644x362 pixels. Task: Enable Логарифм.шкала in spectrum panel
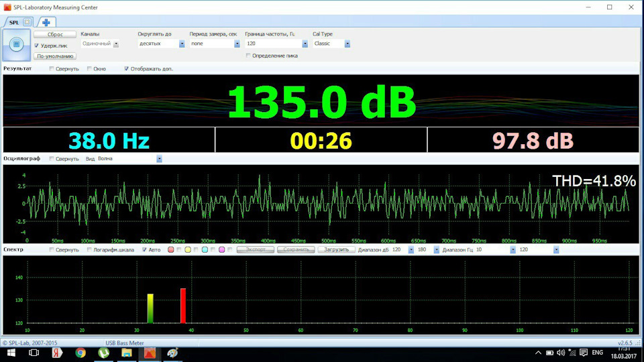coord(90,249)
